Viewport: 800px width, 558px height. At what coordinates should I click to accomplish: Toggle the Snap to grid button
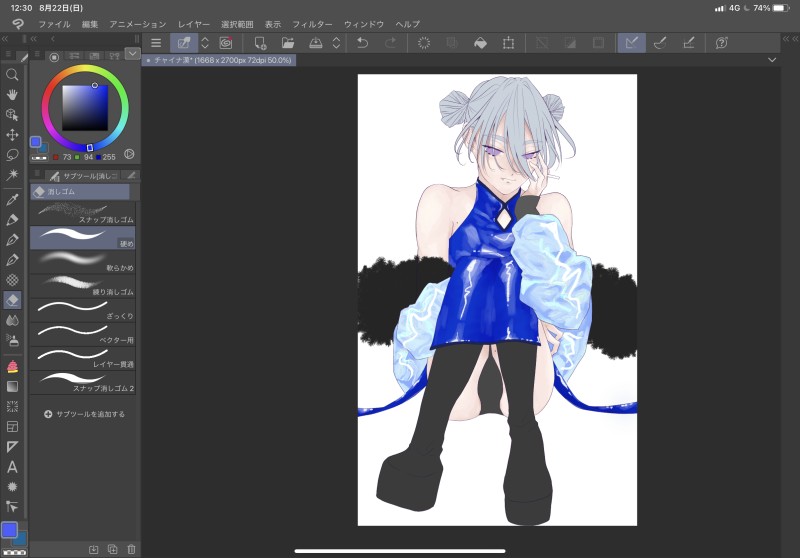(689, 43)
